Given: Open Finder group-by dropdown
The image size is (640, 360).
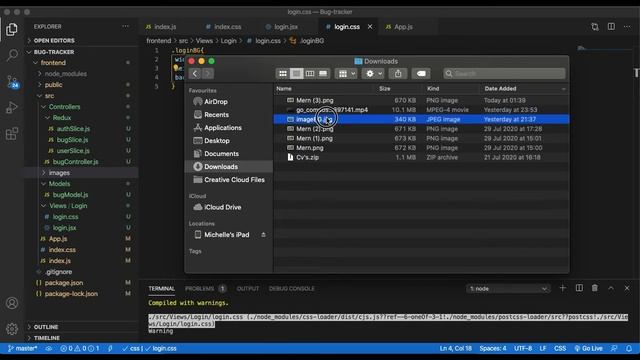Looking at the screenshot, I should [x=346, y=73].
